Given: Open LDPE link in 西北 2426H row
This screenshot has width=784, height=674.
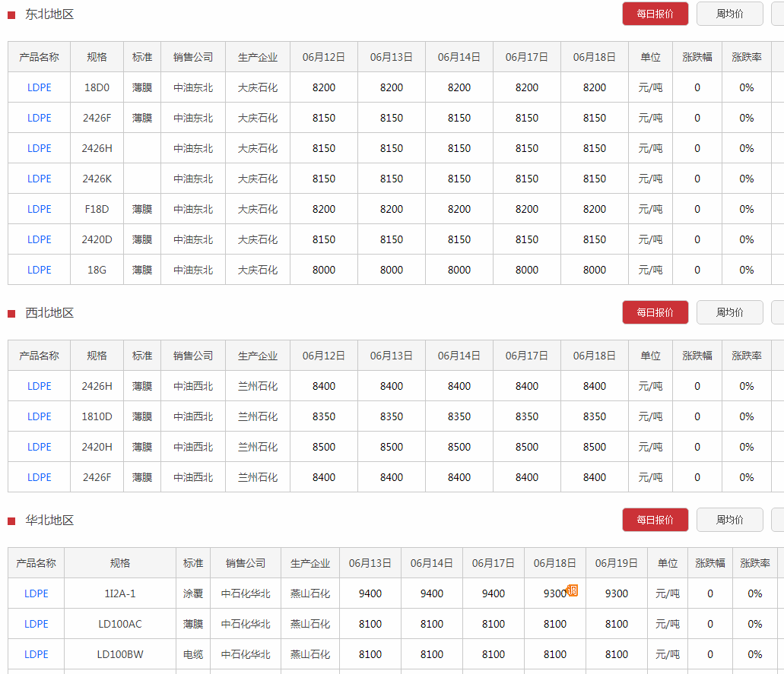Looking at the screenshot, I should [x=39, y=386].
